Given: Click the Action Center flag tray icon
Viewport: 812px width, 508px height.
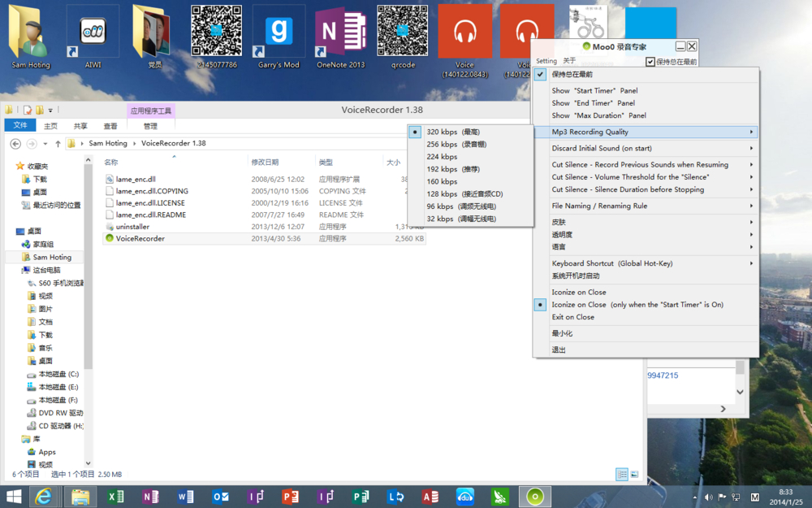Looking at the screenshot, I should (x=722, y=497).
